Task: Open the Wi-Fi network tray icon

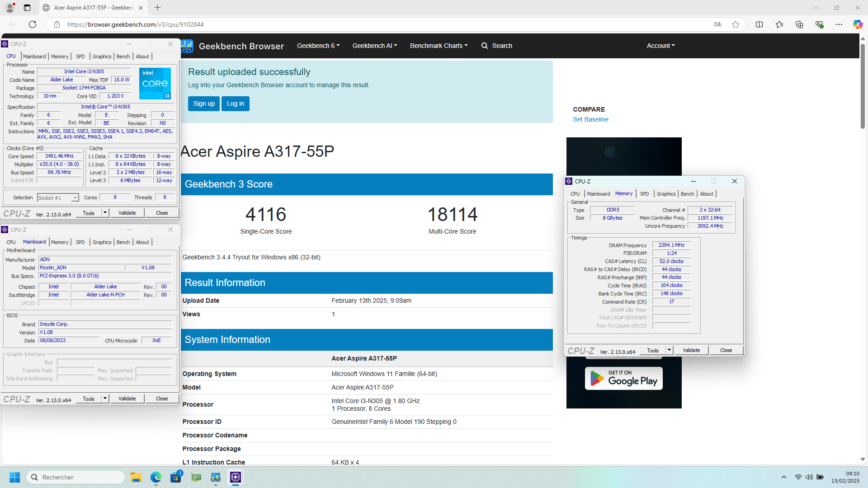Action: (x=798, y=477)
